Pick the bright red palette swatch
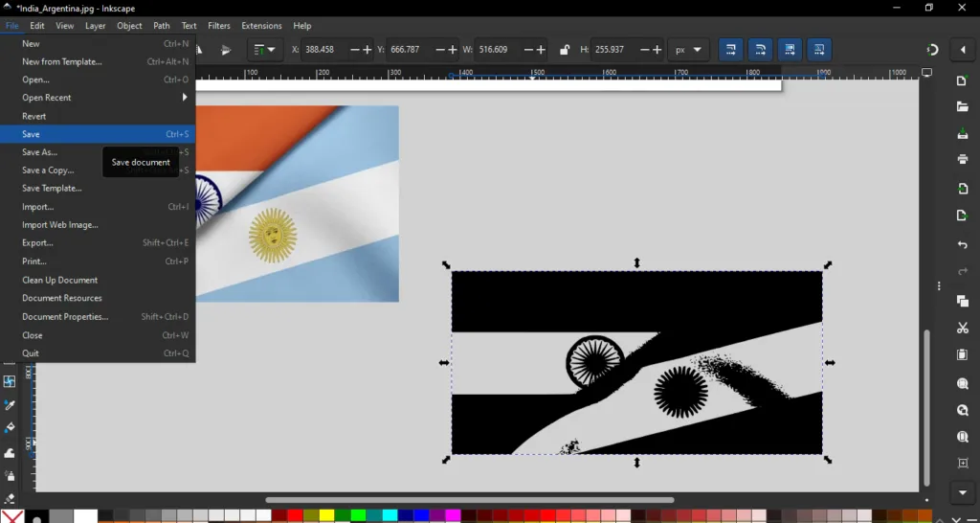Viewport: 980px width, 523px height. pos(295,516)
